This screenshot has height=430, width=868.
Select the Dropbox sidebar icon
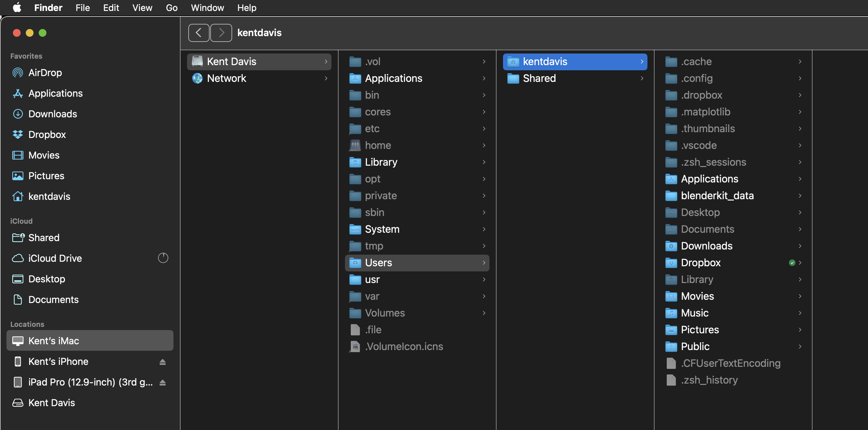pos(17,134)
